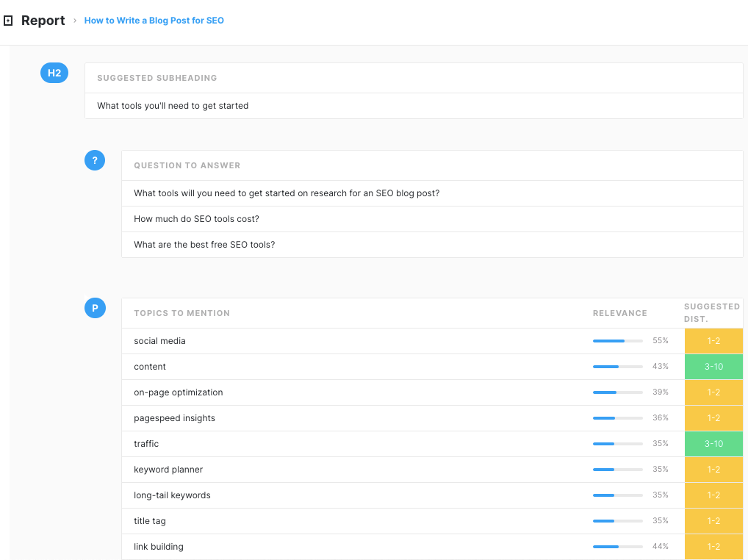Click the relevance bar for on-page optimization
The image size is (748, 560).
(617, 392)
